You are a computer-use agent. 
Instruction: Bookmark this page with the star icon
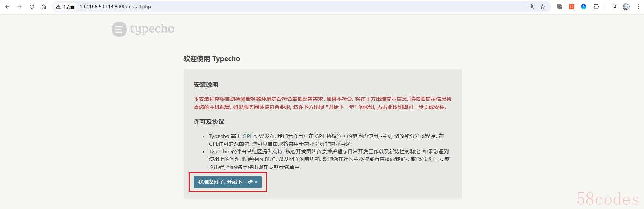coord(543,7)
